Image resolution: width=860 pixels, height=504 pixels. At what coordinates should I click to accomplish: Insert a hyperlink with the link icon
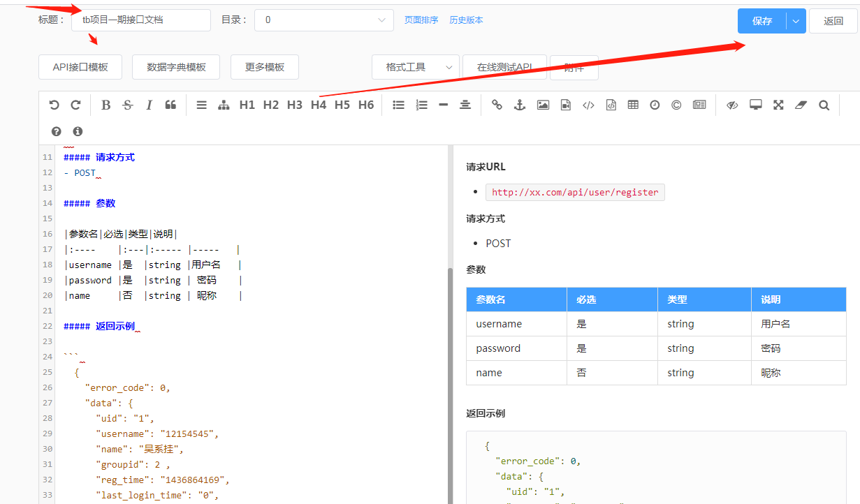(497, 104)
